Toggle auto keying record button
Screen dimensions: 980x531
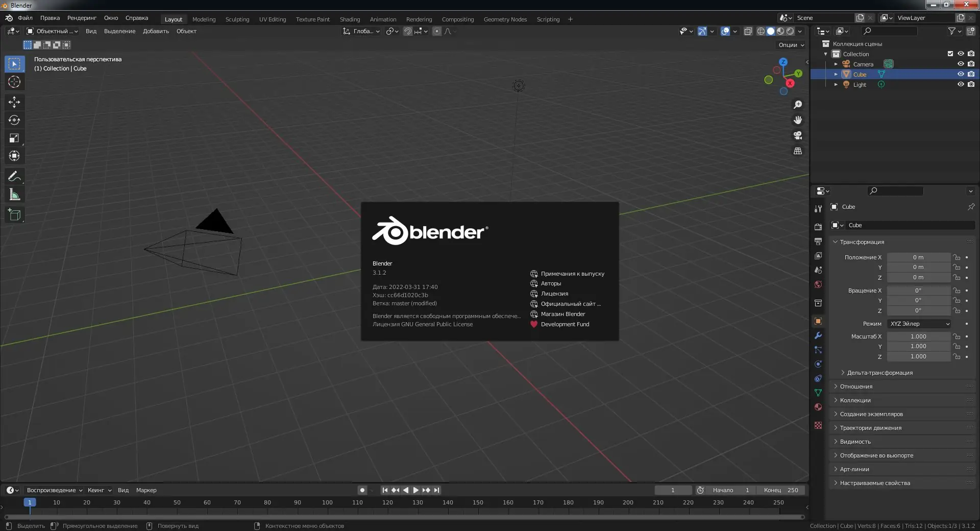click(x=362, y=490)
